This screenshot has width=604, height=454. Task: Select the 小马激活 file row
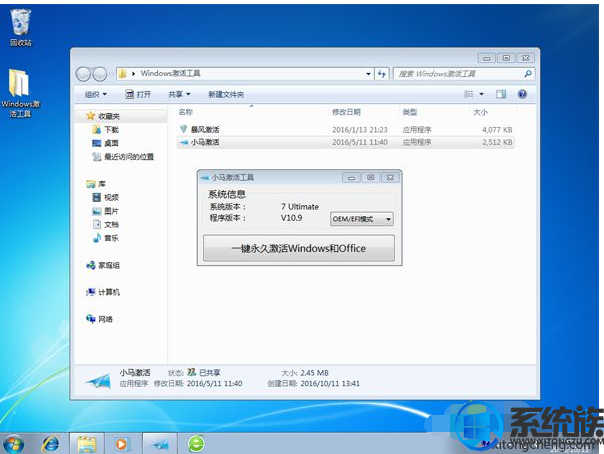(x=346, y=142)
